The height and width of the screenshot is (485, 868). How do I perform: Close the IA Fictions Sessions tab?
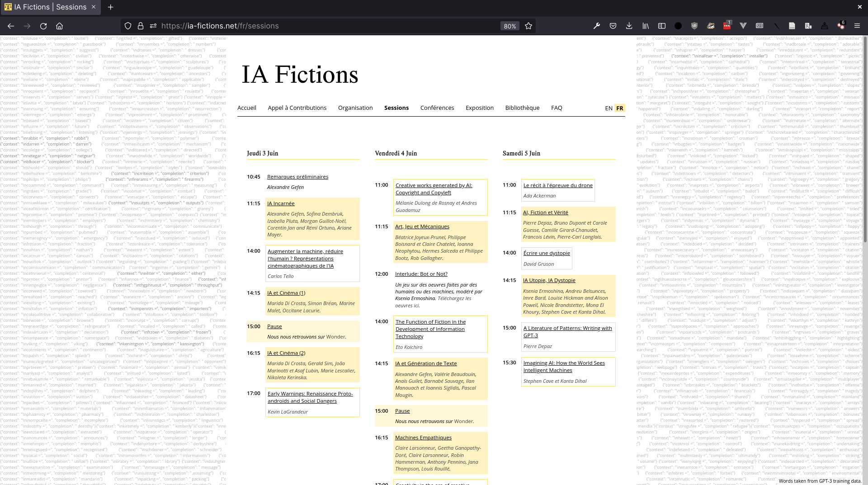pyautogui.click(x=94, y=7)
